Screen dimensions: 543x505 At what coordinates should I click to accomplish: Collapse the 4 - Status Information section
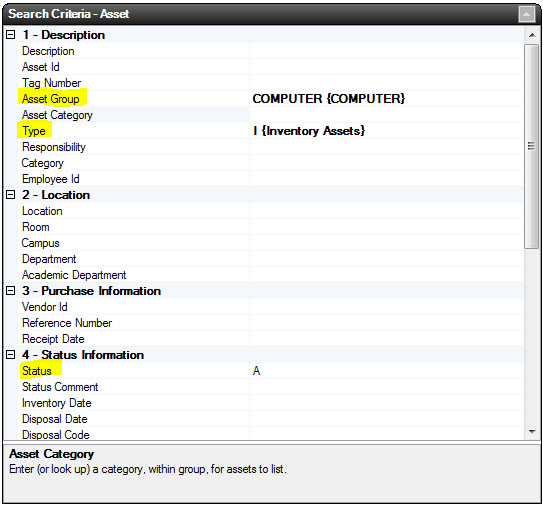[x=11, y=355]
